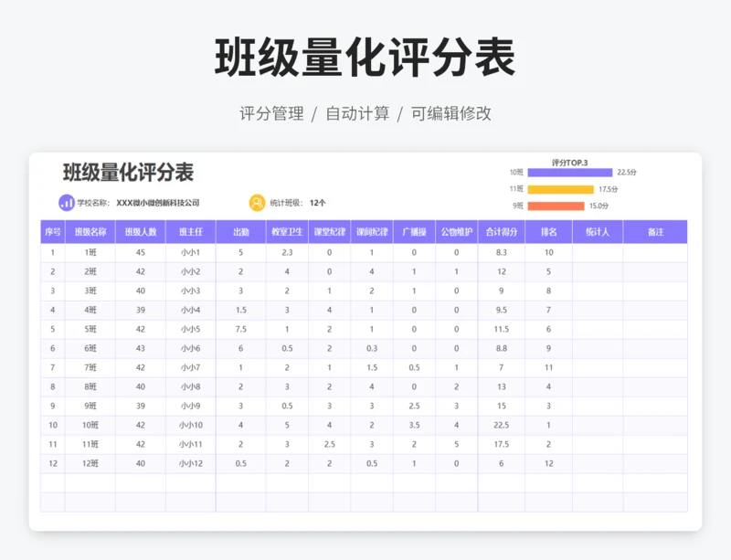Screen dimensions: 731x560
Task: Click the purple bar chart school icon
Action: click(x=66, y=203)
